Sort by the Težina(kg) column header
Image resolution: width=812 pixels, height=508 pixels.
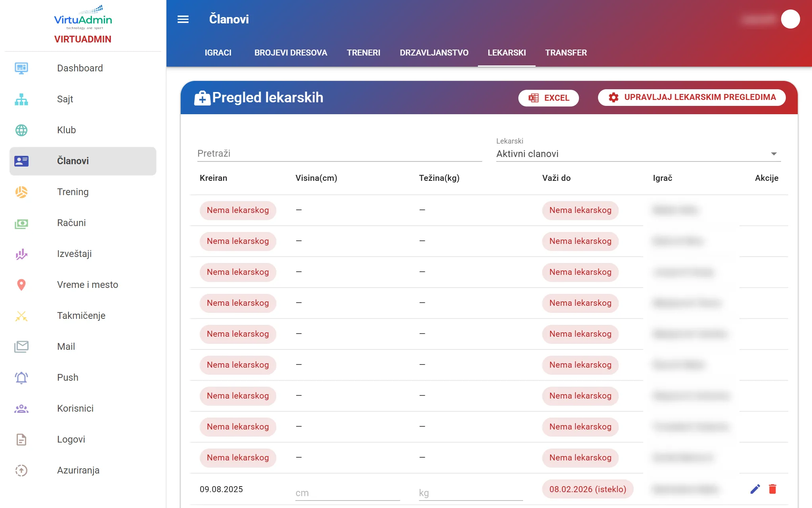click(439, 178)
